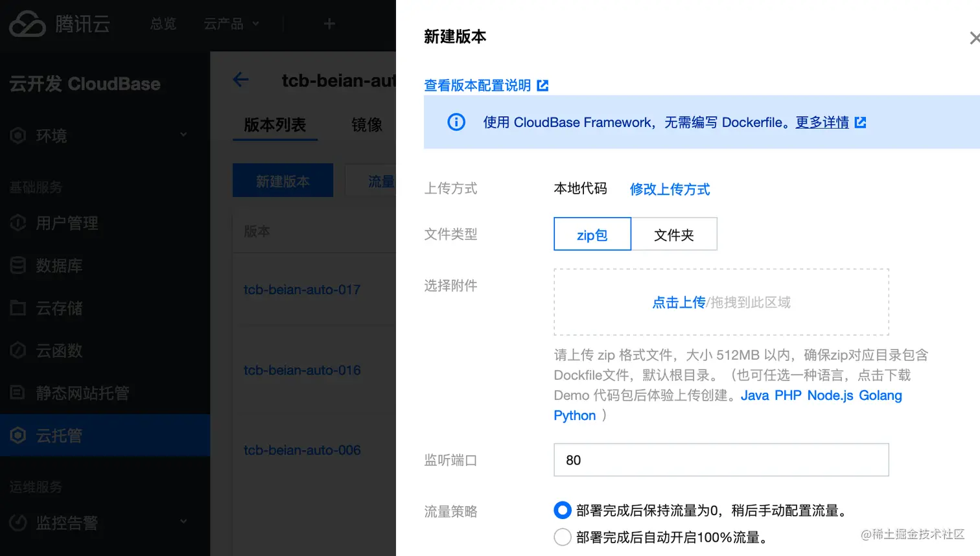Click the 环境 environment sidebar icon
The image size is (980, 556).
point(18,135)
